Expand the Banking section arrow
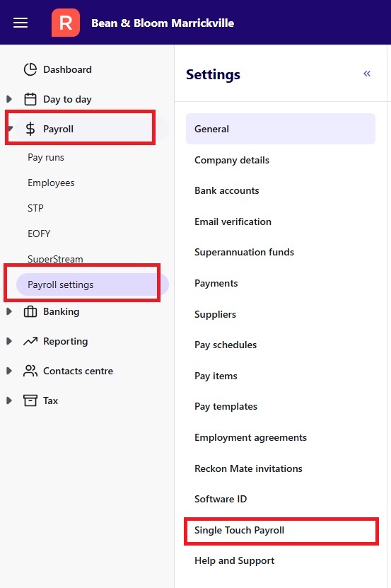Viewport: 391px width, 588px height. point(9,311)
